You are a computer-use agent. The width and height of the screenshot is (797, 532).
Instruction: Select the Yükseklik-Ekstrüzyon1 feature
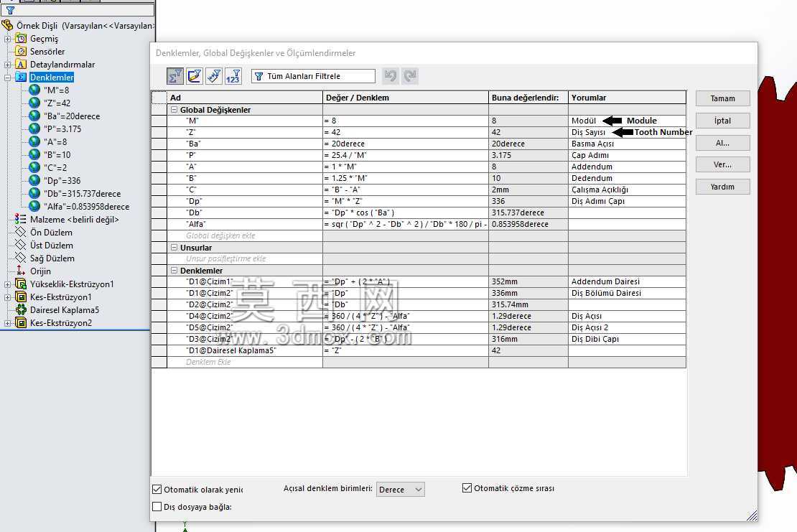point(72,284)
